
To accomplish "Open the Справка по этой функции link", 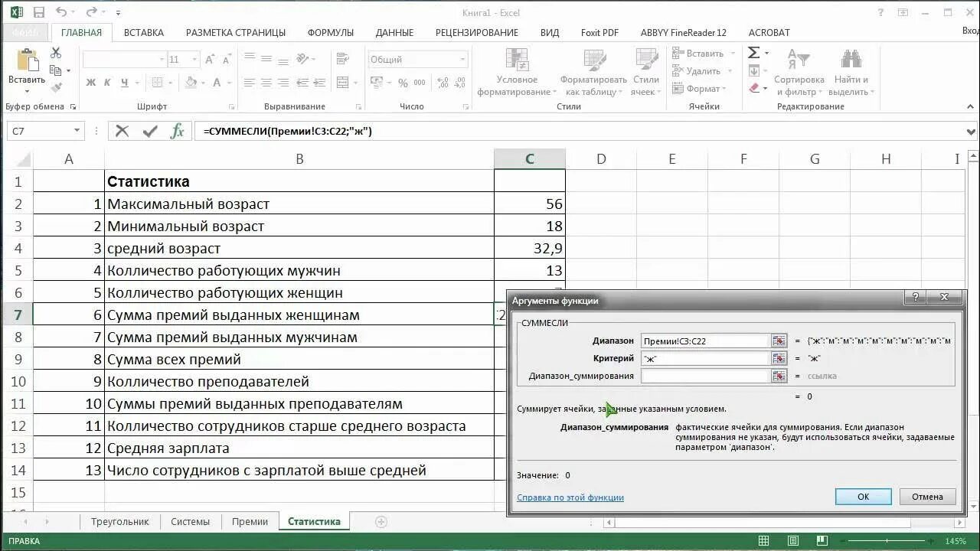I will 570,497.
